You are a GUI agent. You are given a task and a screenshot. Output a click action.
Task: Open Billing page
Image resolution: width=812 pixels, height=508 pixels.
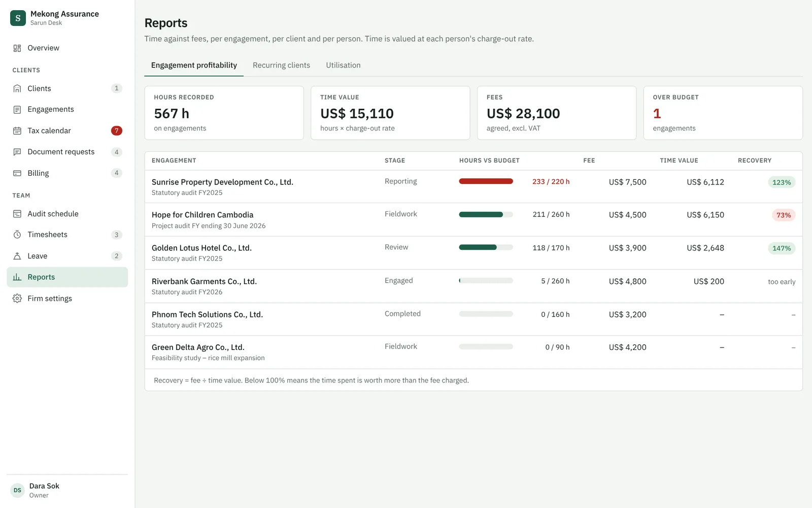pyautogui.click(x=67, y=173)
